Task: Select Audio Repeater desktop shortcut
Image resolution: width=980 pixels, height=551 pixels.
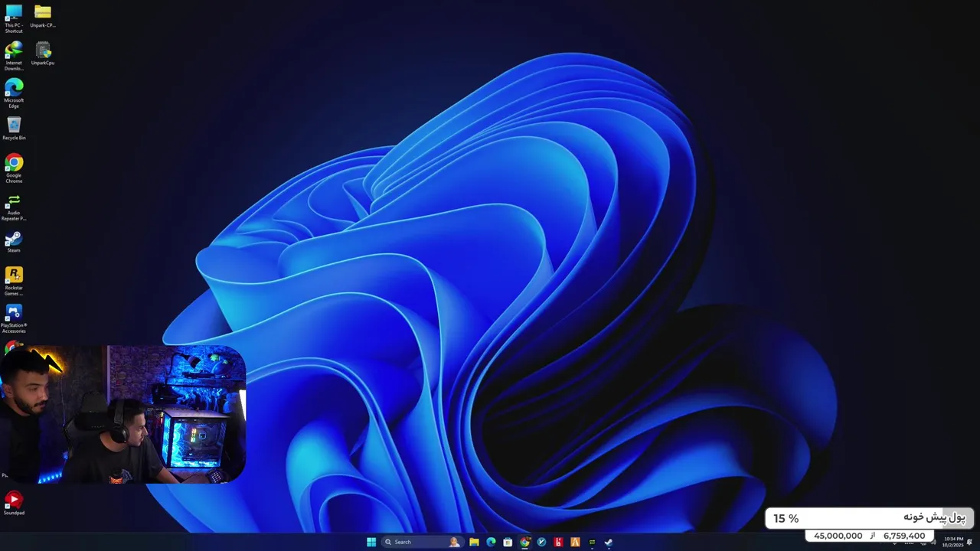Action: pyautogui.click(x=14, y=207)
